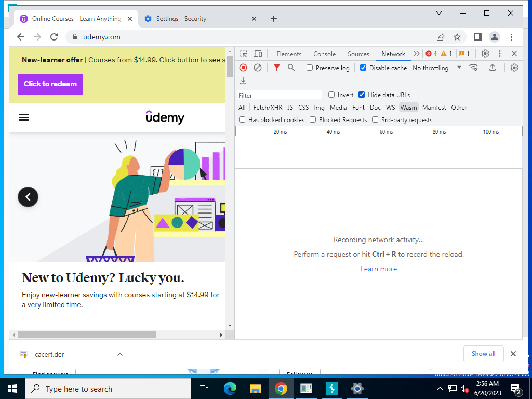Bookmark this tab with the star
The width and height of the screenshot is (532, 399).
click(x=457, y=37)
